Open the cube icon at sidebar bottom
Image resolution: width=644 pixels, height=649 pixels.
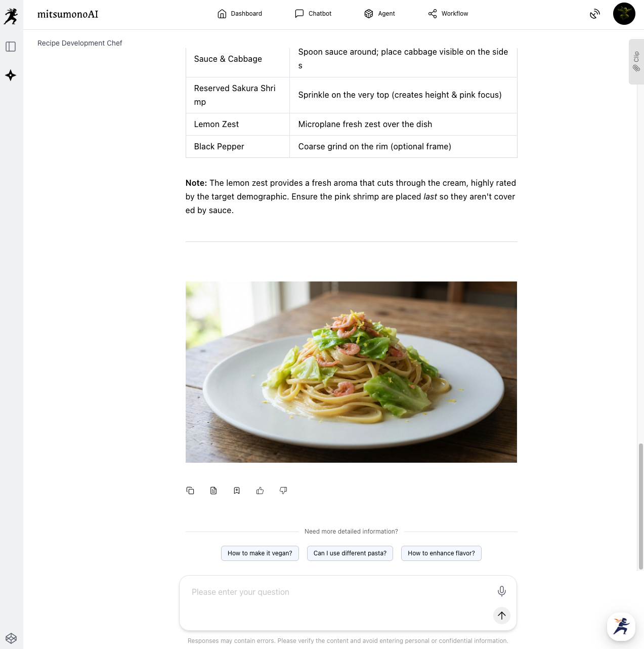point(11,638)
